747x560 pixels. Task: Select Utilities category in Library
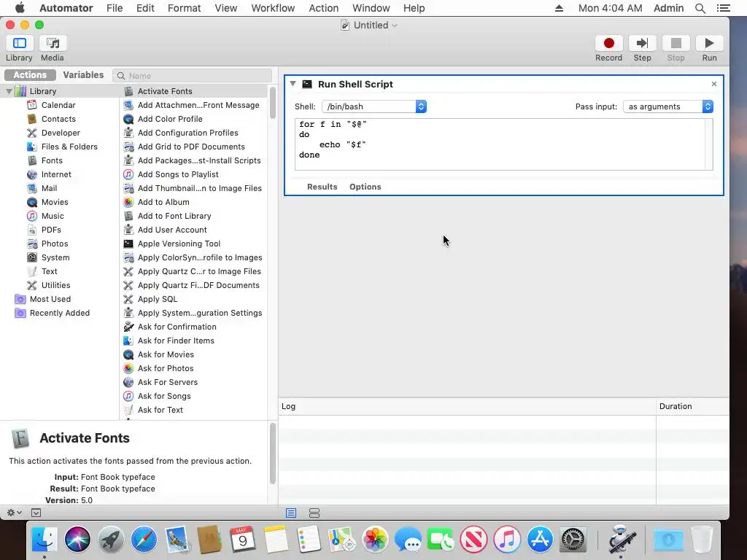55,285
